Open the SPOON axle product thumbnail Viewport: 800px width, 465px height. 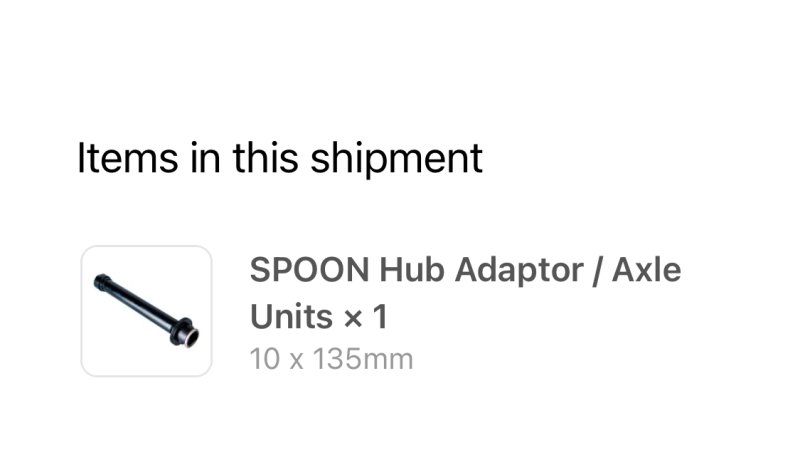click(146, 311)
